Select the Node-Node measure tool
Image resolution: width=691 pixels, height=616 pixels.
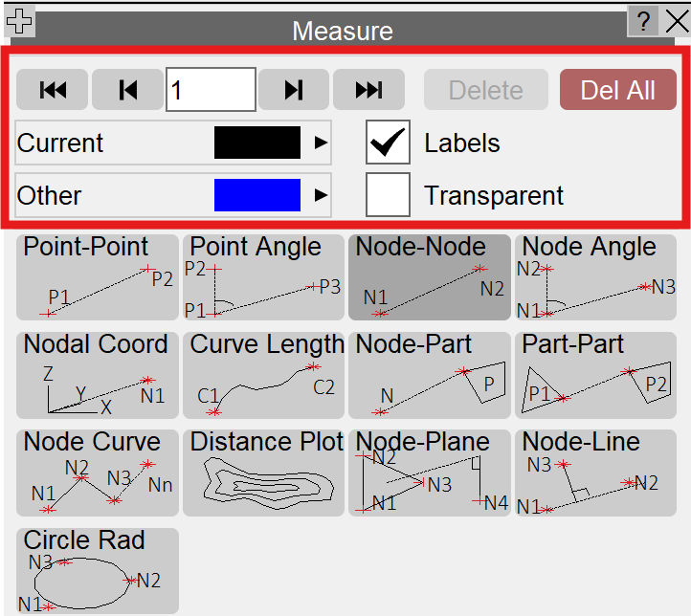coord(430,277)
